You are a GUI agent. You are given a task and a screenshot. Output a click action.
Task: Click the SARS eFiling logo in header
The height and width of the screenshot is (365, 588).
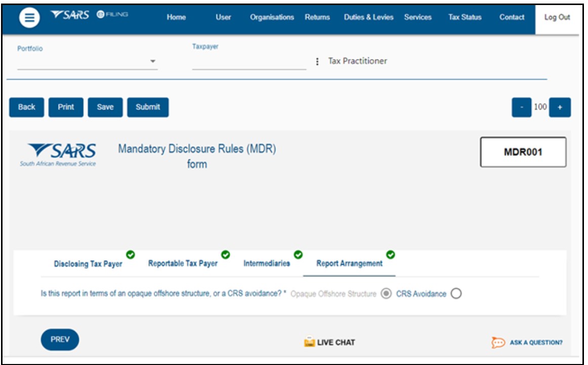(90, 15)
